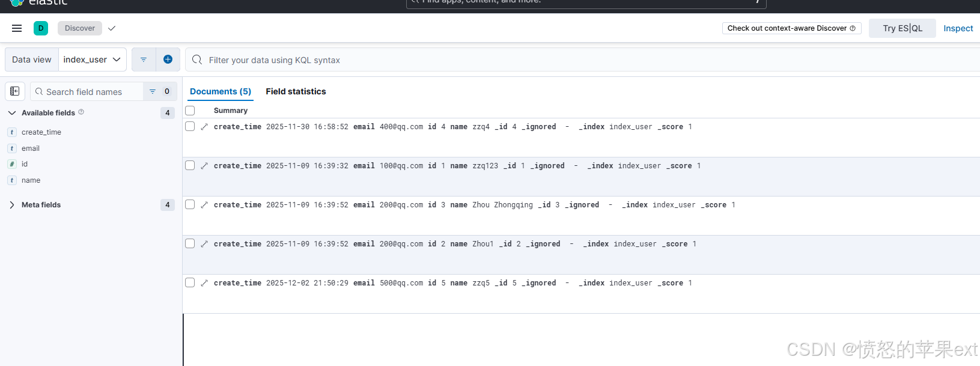The width and height of the screenshot is (980, 366).
Task: Click the name value Zhou Zhongqing
Action: (502, 205)
